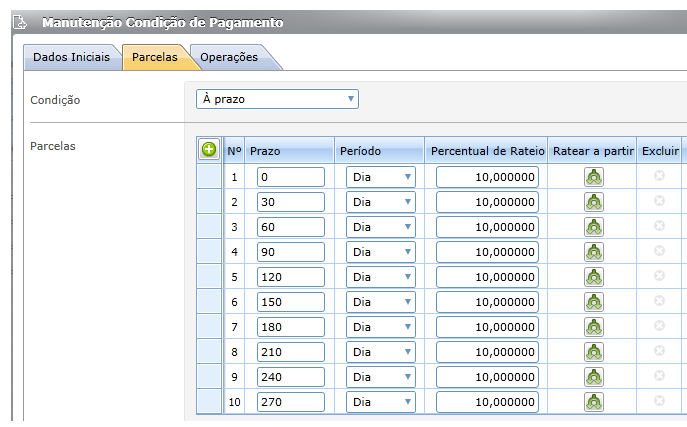Open Período dropdown for parcela 2
This screenshot has width=687, height=427.
381,202
